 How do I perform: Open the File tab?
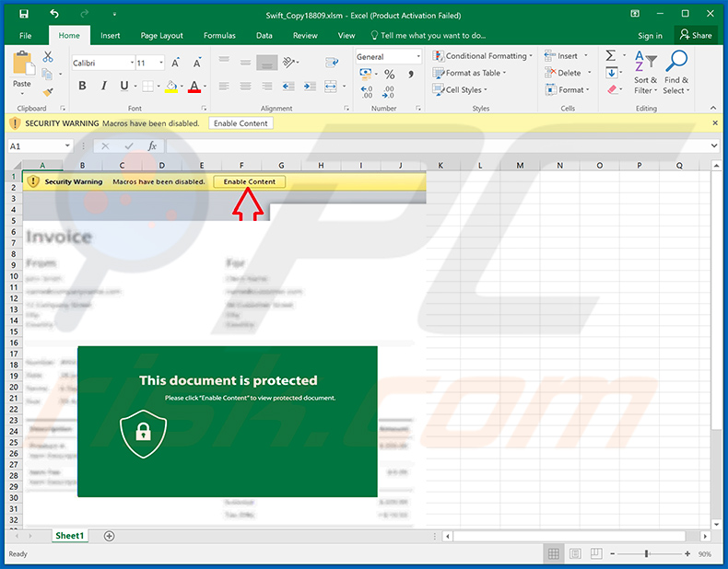[x=26, y=35]
